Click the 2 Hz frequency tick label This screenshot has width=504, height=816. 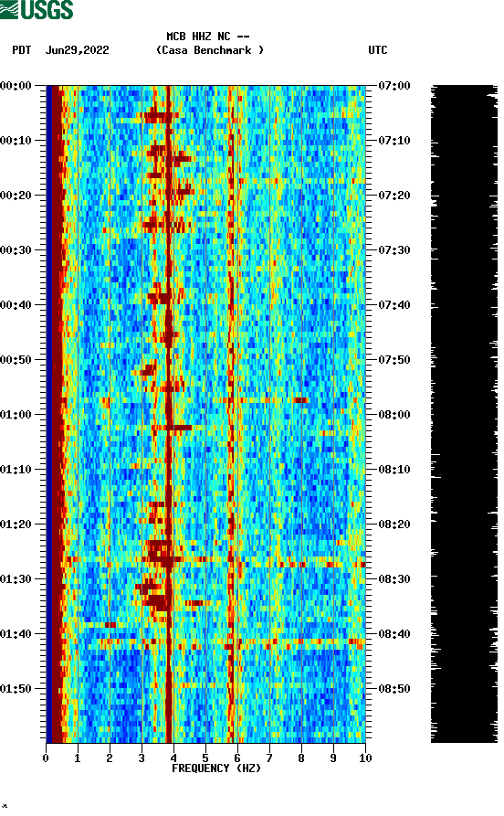tap(110, 758)
